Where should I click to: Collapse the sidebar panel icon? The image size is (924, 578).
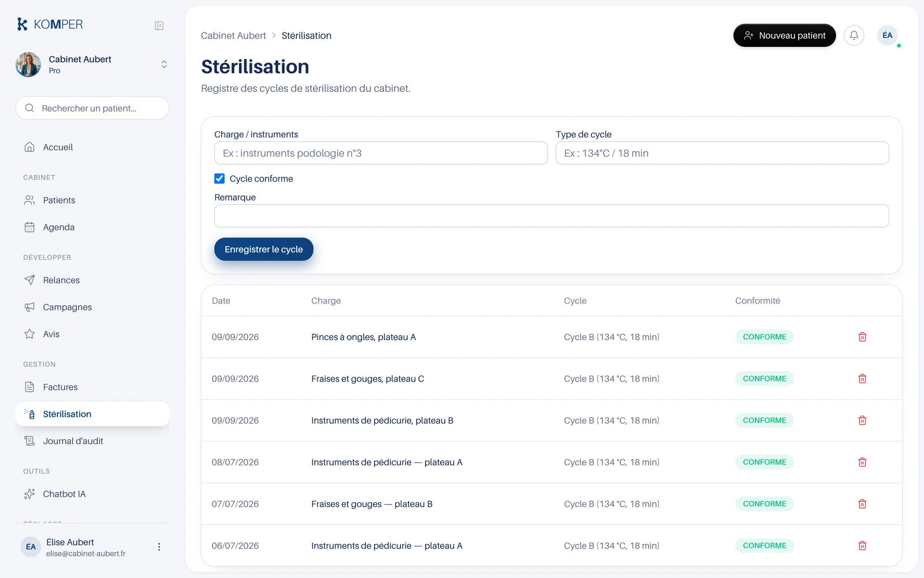click(x=159, y=25)
